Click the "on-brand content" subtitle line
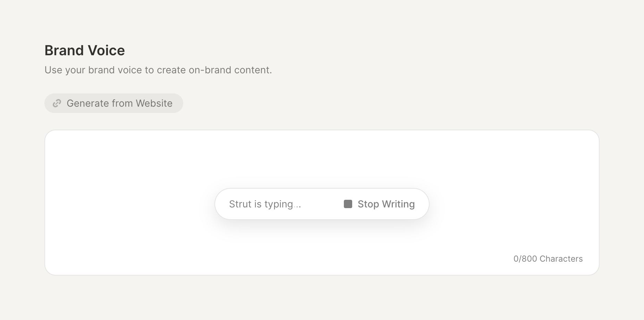 coord(230,70)
